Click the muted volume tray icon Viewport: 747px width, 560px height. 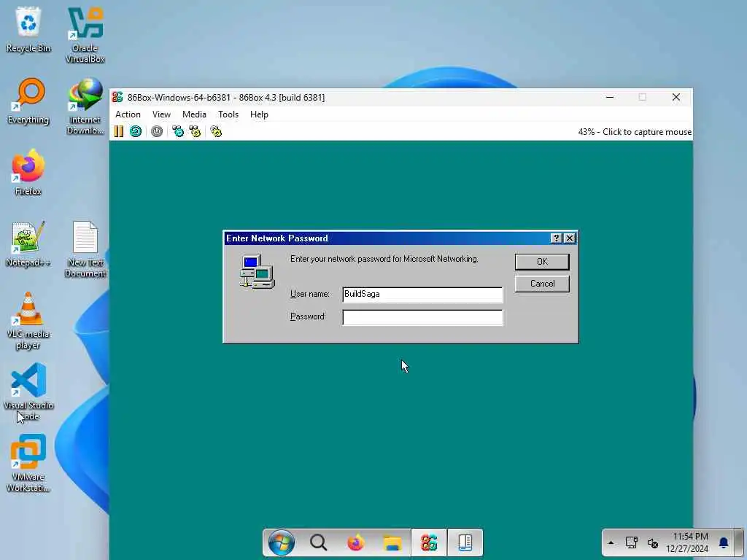(653, 542)
